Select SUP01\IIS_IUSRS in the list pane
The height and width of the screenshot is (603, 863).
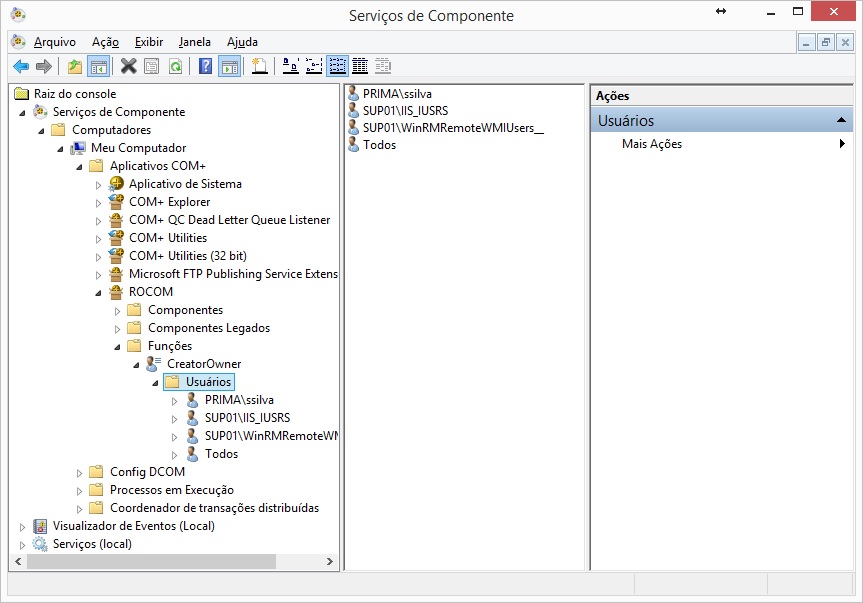coord(405,111)
